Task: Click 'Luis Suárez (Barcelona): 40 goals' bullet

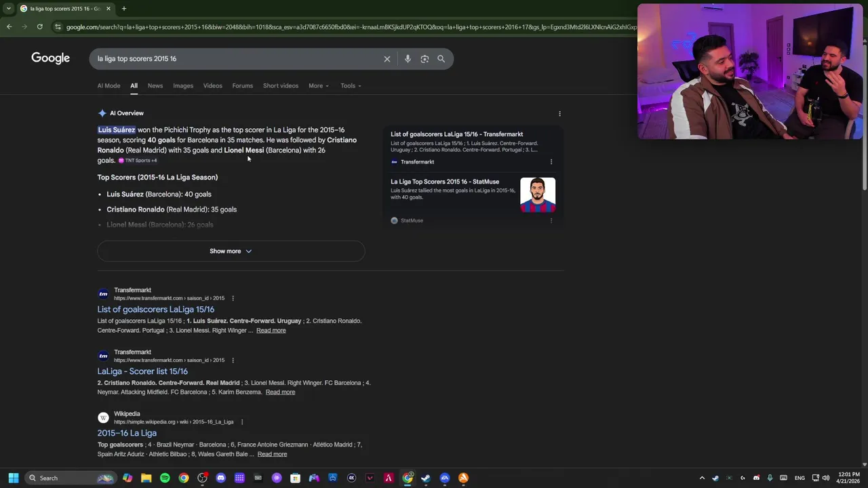Action: pos(159,195)
